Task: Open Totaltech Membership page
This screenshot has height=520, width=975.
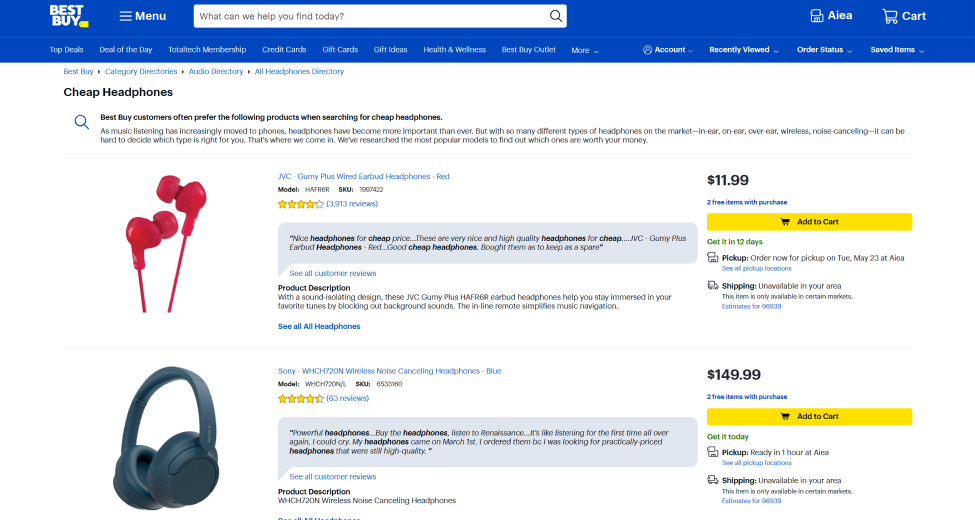Action: pyautogui.click(x=207, y=50)
